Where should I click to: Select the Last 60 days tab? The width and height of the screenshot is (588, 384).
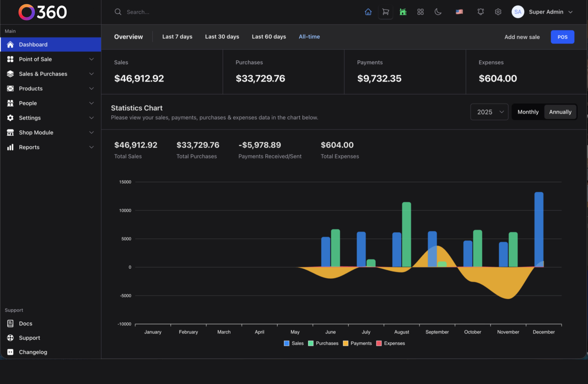[x=269, y=36]
